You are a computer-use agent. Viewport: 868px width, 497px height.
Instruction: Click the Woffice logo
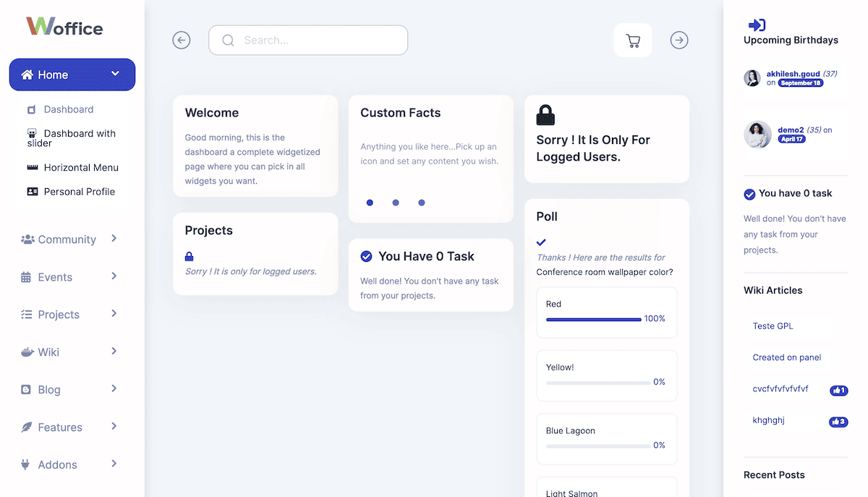tap(65, 27)
